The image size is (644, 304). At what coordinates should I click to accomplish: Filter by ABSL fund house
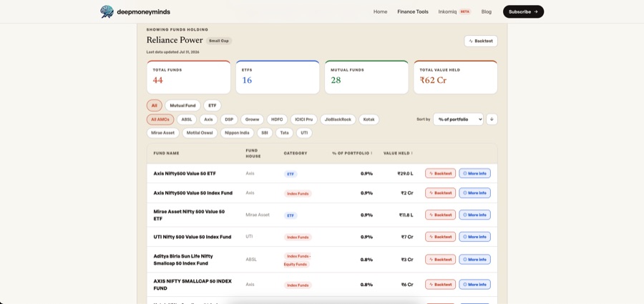click(x=187, y=119)
